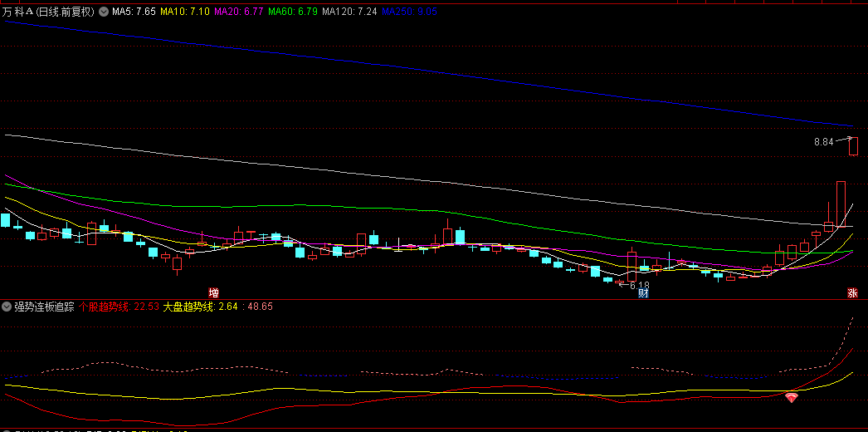The height and width of the screenshot is (432, 868).
Task: Click the 8.84 high price annotation
Action: point(823,142)
